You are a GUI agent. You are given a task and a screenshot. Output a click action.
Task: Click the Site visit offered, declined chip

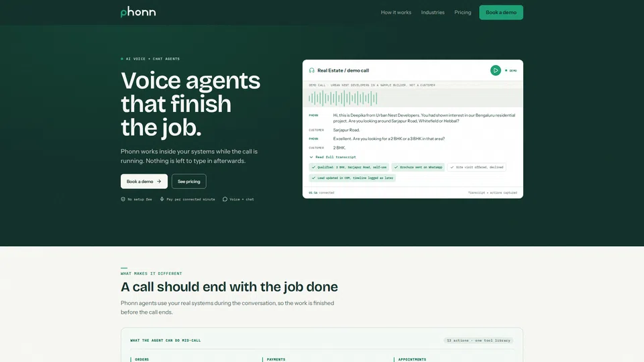click(x=476, y=167)
